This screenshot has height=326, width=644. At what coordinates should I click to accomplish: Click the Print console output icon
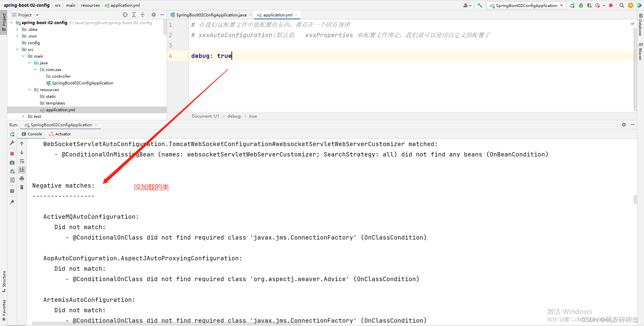tap(22, 179)
